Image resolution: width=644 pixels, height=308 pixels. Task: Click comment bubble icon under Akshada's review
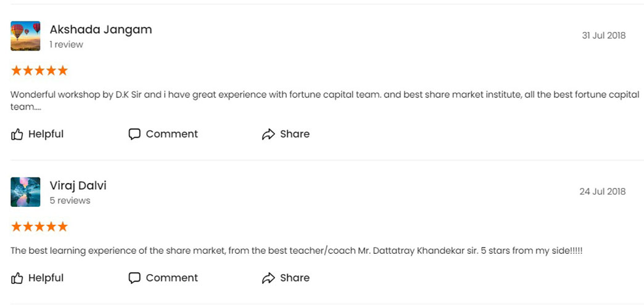[134, 134]
